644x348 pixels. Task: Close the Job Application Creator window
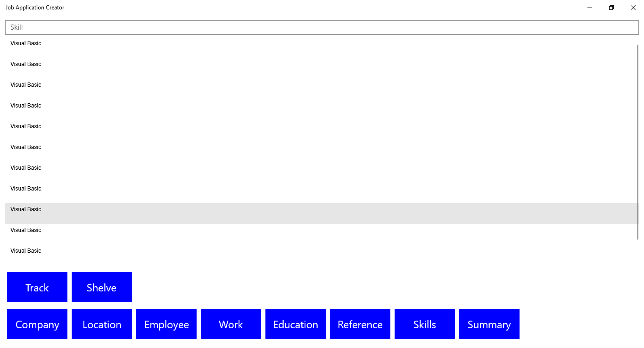tap(633, 8)
